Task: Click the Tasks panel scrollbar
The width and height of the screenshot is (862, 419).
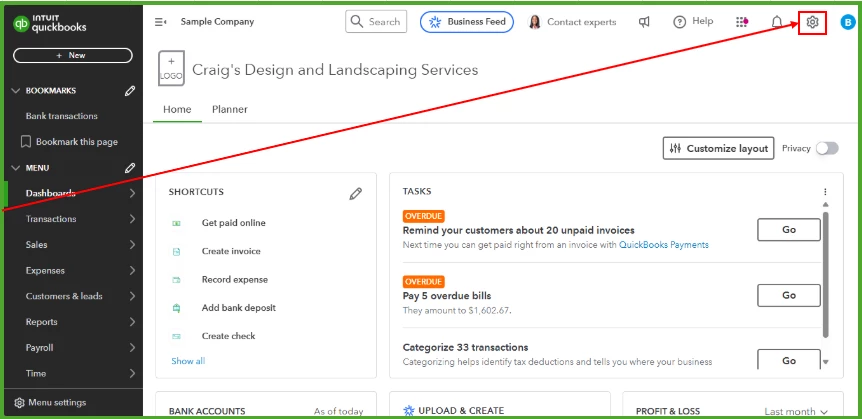Action: (825, 275)
